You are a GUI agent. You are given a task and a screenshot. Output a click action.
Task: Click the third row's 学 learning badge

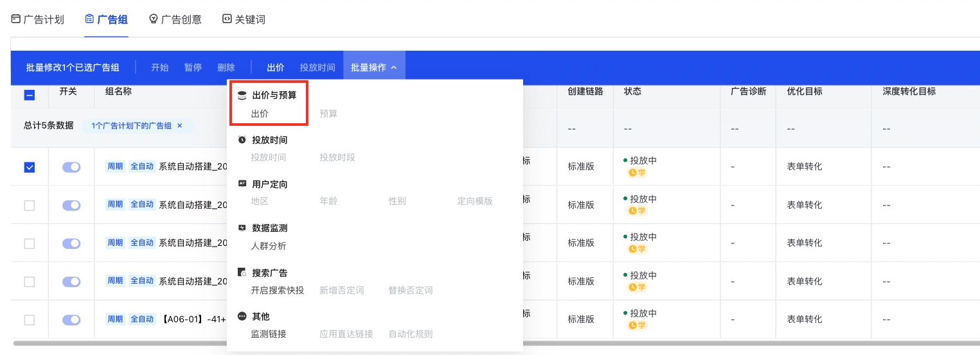click(x=637, y=249)
